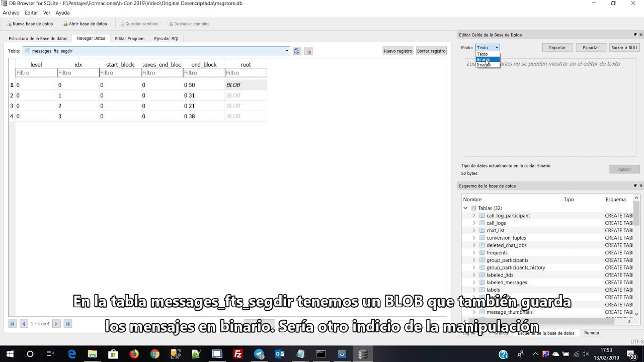Open the Modo dropdown in cell editor
This screenshot has width=644, height=362.
(x=488, y=48)
